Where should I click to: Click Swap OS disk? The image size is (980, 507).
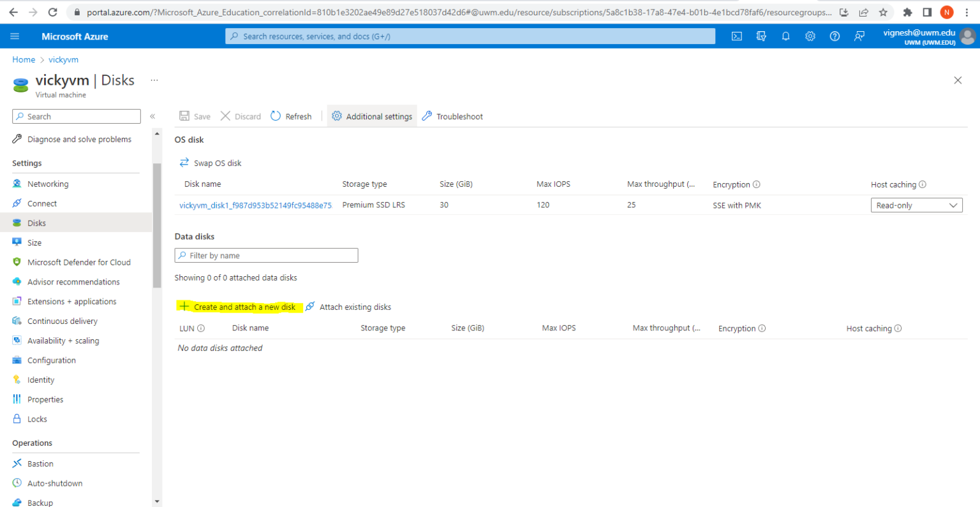point(211,163)
